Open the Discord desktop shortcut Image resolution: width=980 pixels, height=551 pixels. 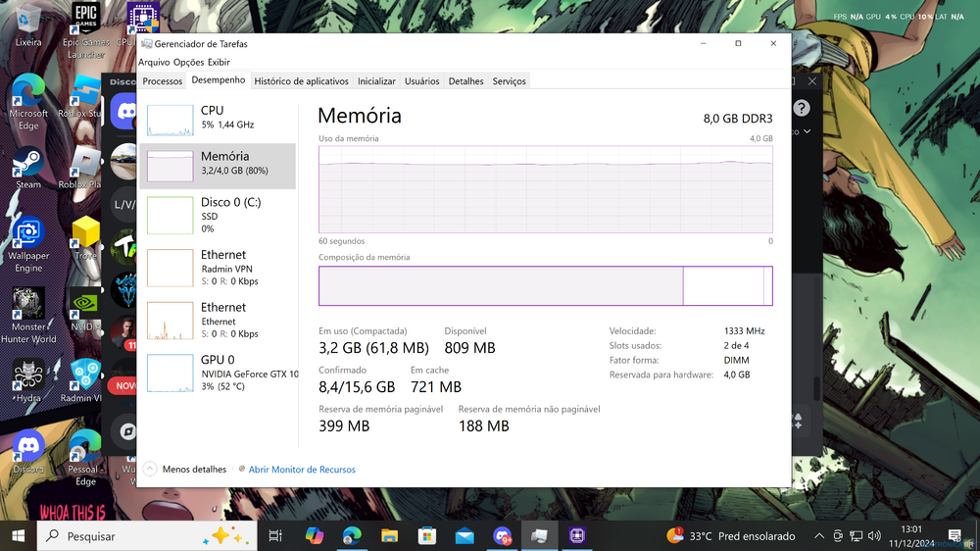click(x=28, y=450)
